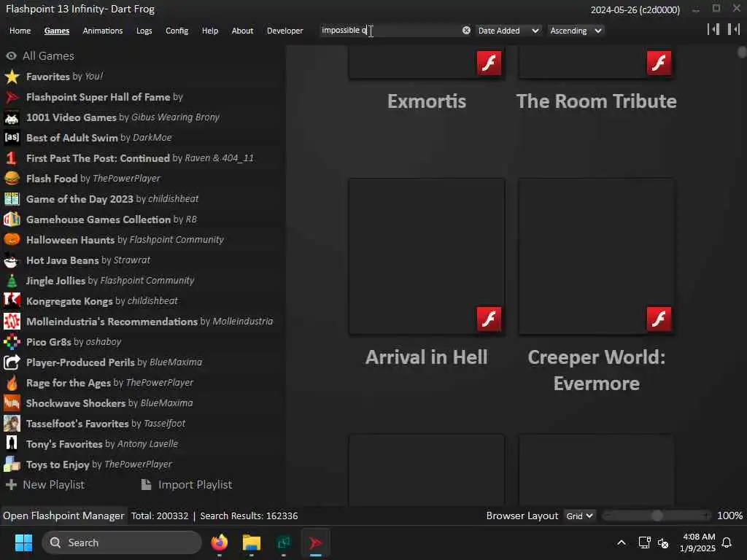
Task: Click the green app taskbar icon
Action: coord(284,542)
